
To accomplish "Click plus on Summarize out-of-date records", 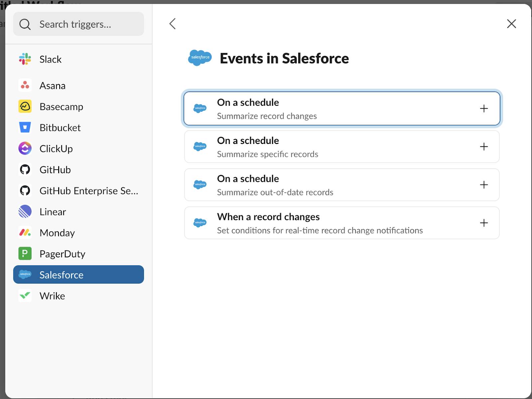I will pyautogui.click(x=484, y=185).
